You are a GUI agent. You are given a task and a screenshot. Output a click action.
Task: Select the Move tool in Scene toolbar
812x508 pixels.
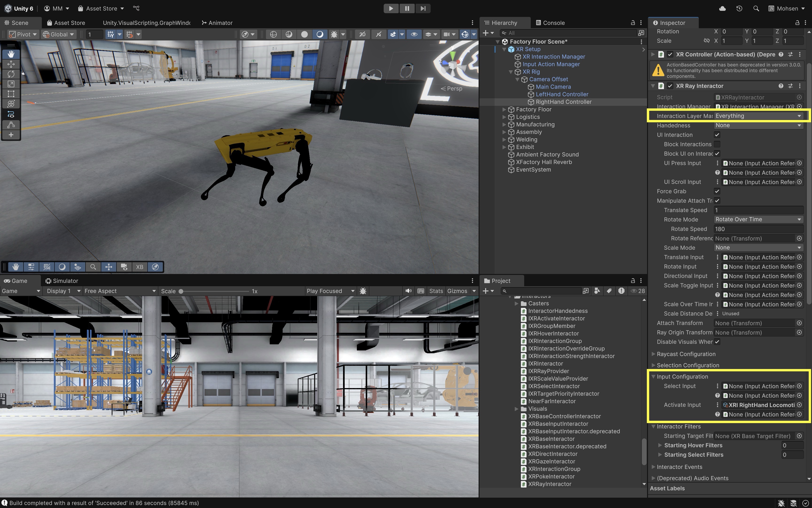click(x=11, y=64)
